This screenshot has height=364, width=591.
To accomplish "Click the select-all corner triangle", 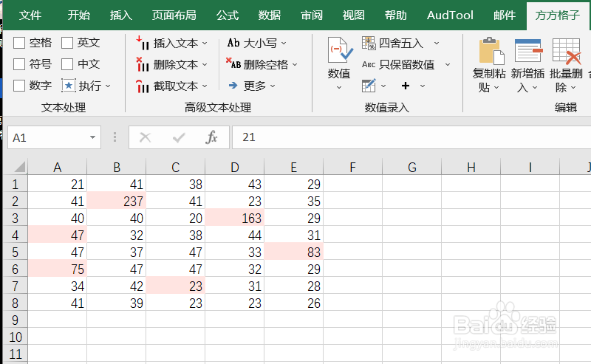I will click(x=19, y=167).
